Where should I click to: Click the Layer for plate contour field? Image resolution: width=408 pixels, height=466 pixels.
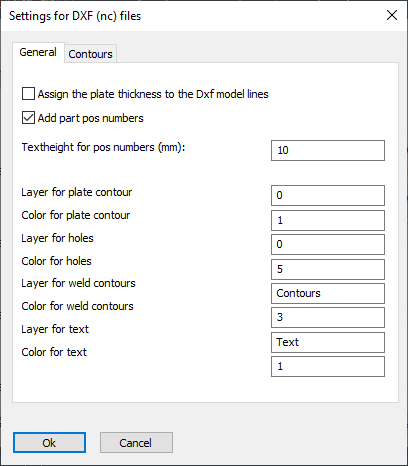pos(328,195)
